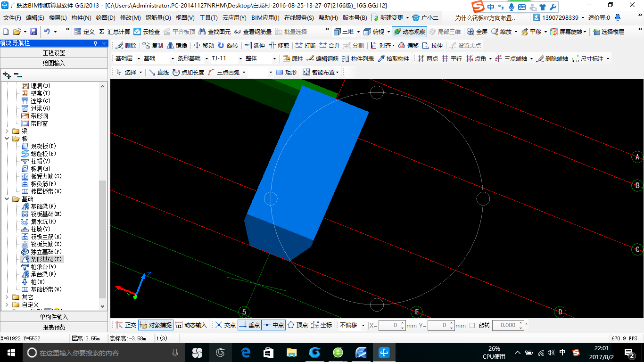Click the 延伸 (extend) tool
The width and height of the screenshot is (644, 362).
(x=255, y=46)
